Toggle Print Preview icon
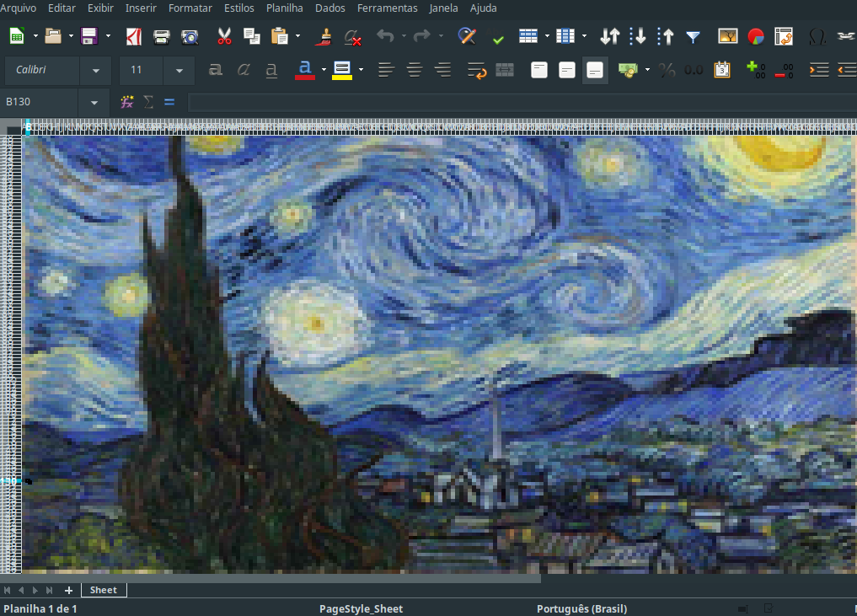Image resolution: width=857 pixels, height=616 pixels. (x=190, y=36)
